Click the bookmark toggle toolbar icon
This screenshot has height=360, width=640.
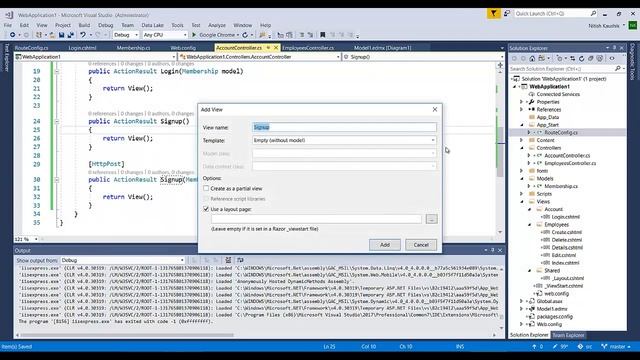click(322, 35)
